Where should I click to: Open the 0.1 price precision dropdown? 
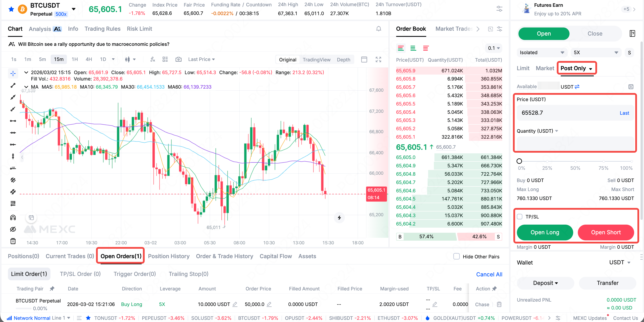pos(494,48)
